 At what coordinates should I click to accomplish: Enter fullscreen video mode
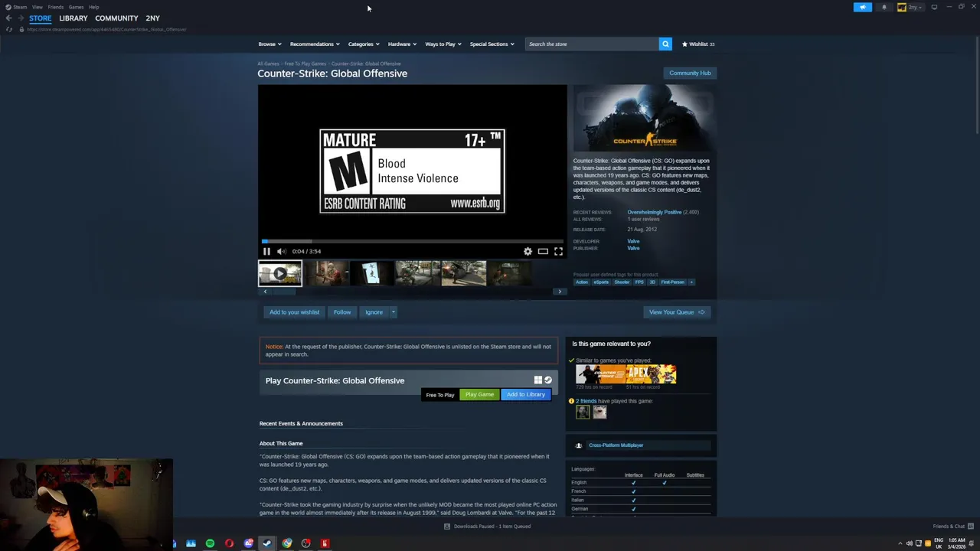(558, 251)
